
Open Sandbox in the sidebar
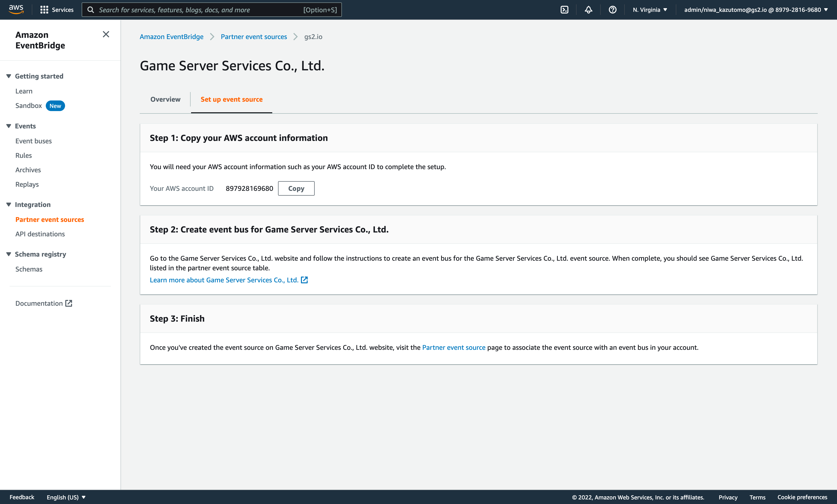(28, 106)
